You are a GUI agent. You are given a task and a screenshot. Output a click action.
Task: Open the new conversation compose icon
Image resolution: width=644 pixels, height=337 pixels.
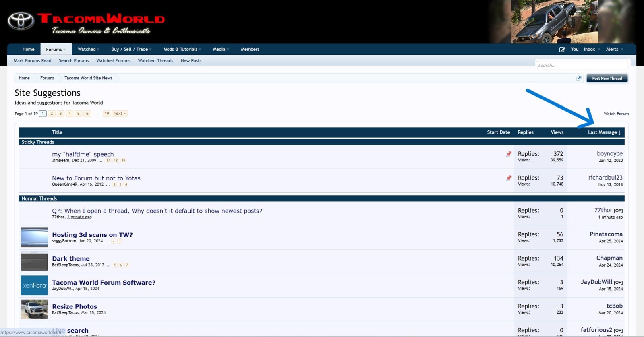point(562,50)
